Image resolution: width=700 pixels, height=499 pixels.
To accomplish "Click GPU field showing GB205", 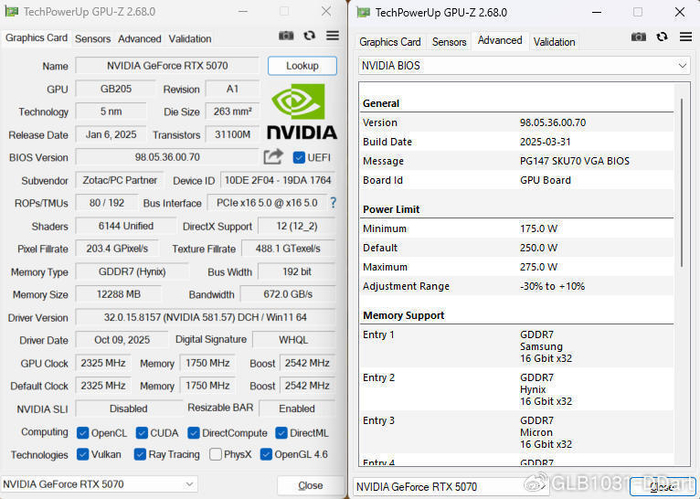I will (x=116, y=89).
